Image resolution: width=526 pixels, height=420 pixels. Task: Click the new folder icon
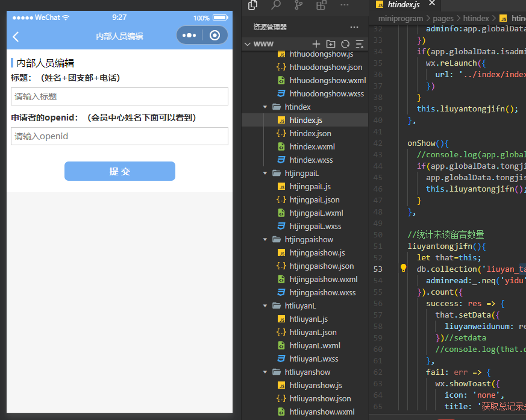331,44
